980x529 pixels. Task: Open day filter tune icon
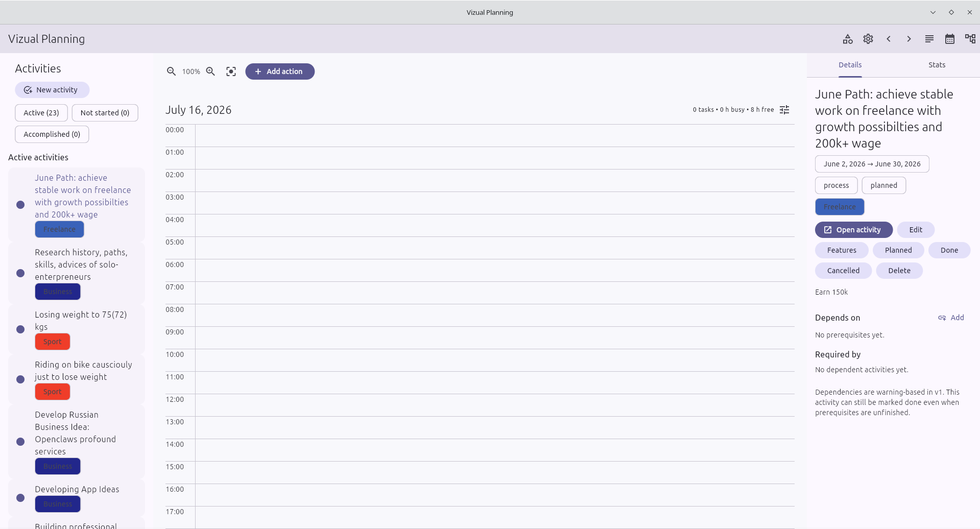pyautogui.click(x=784, y=110)
